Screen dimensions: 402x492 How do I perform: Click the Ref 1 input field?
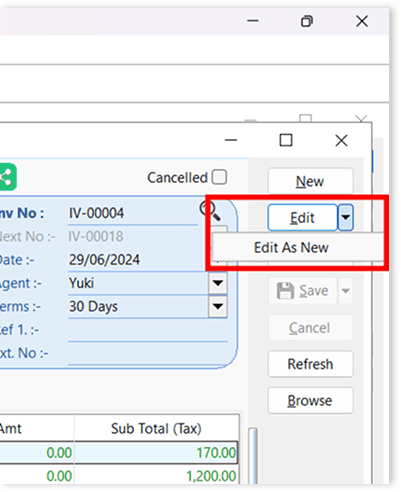coord(148,330)
